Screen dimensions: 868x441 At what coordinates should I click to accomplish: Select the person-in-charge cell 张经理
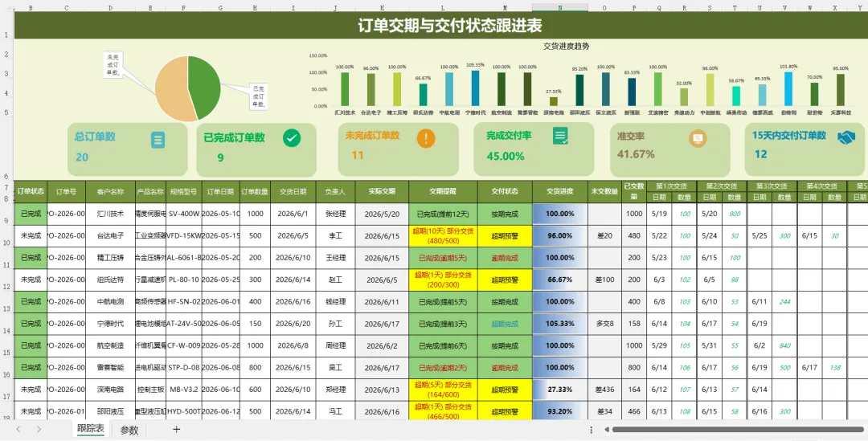click(335, 214)
